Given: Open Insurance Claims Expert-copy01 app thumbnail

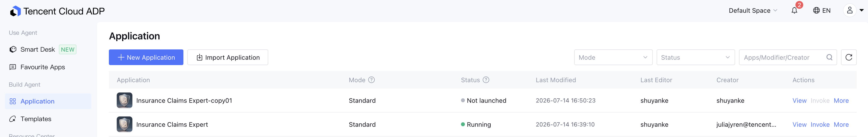Looking at the screenshot, I should (x=124, y=100).
